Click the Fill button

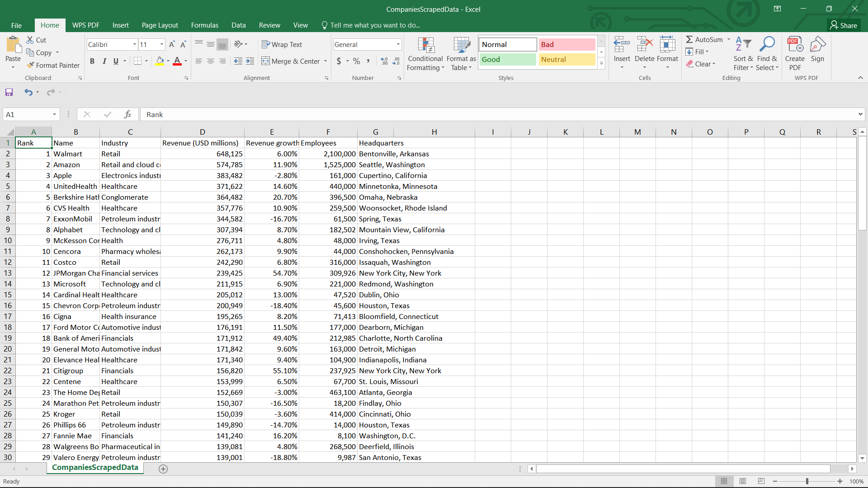point(697,52)
